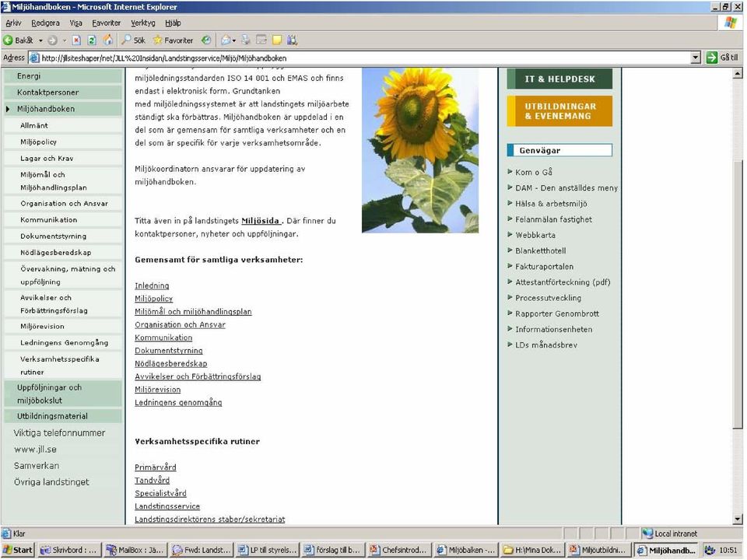The image size is (747, 560).
Task: Click the IT & HELPDESK banner button
Action: [x=559, y=79]
